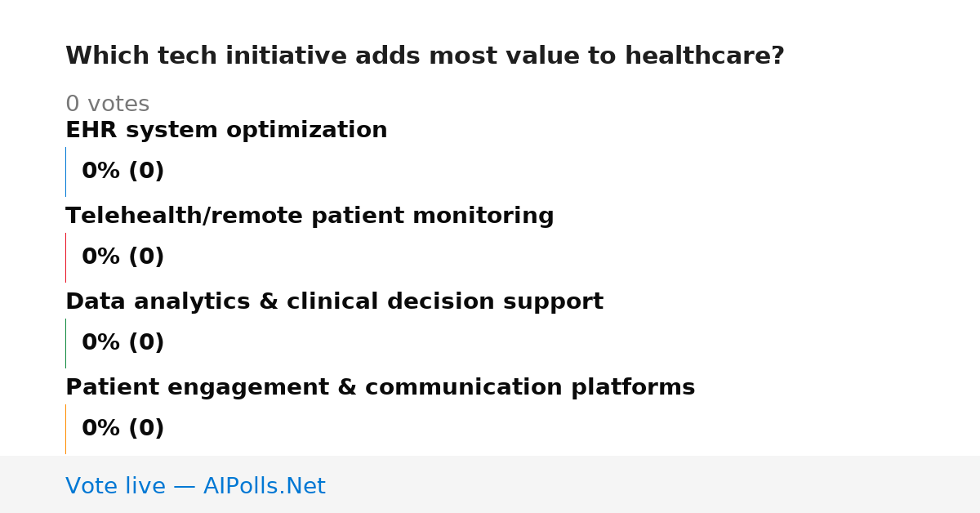Click the orange Patient engagement result bar

tap(65, 429)
